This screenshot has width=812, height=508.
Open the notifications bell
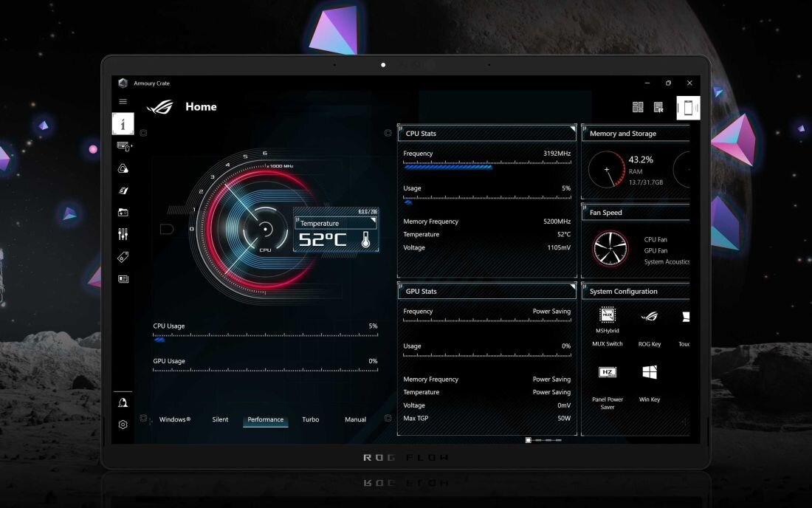[123, 402]
